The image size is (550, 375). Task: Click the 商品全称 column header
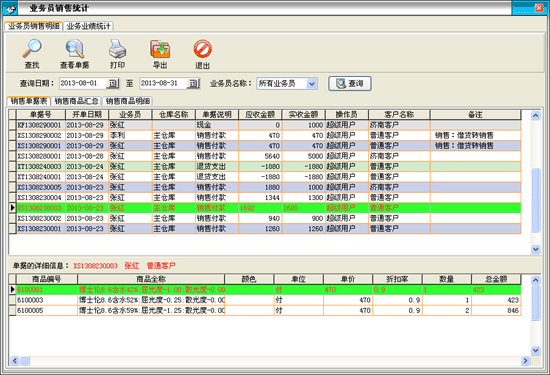click(x=151, y=279)
